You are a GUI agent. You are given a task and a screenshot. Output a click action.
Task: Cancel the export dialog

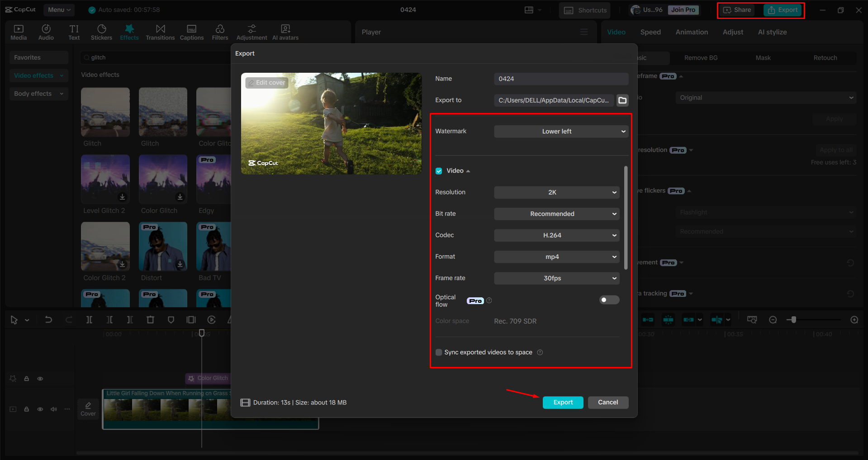coord(608,403)
